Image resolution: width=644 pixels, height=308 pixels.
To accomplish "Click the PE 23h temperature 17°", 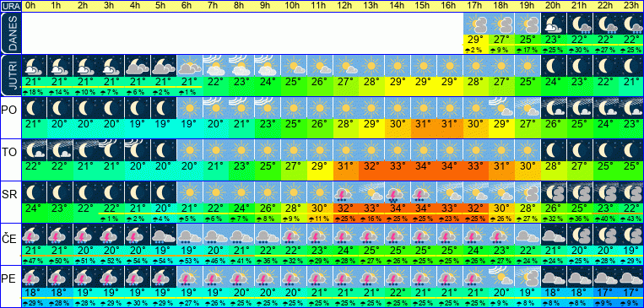I will (631, 292).
